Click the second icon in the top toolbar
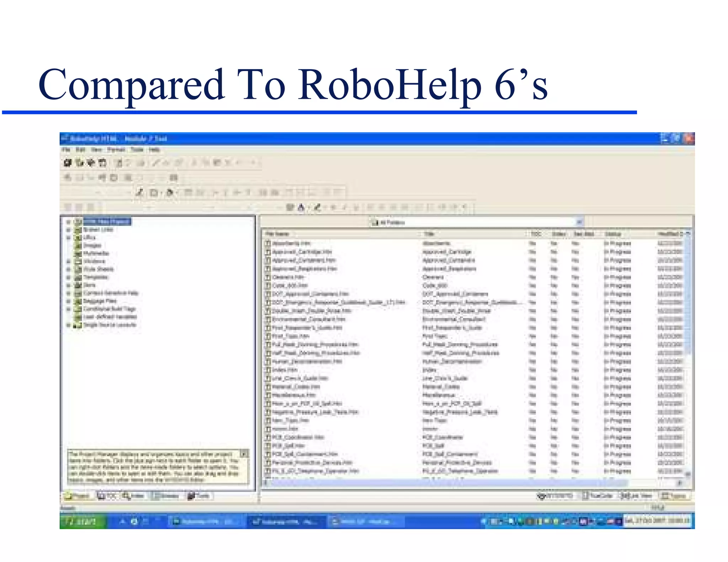Image resolution: width=728 pixels, height=562 pixels. pos(79,163)
